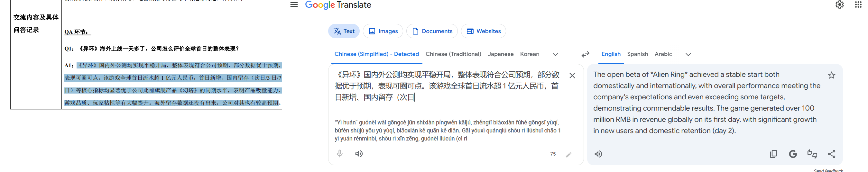
Task: Swap source and target languages
Action: (x=585, y=54)
